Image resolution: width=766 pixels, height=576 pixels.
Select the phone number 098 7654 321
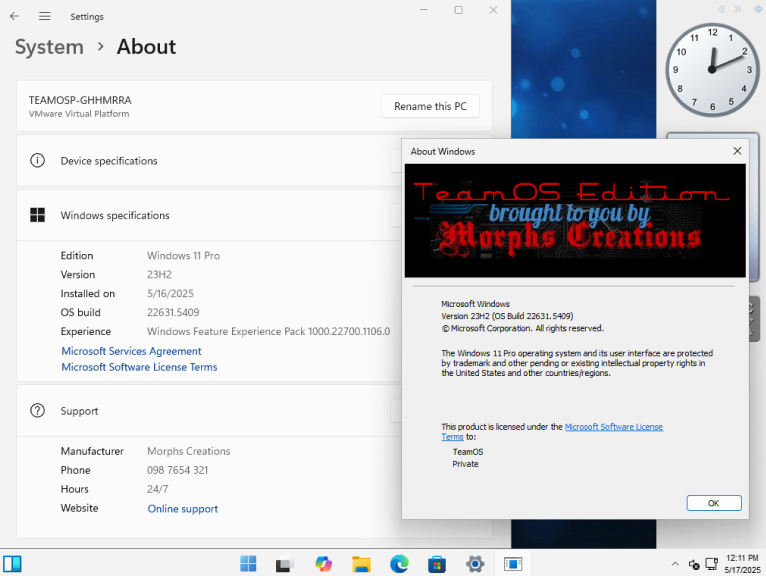[177, 470]
